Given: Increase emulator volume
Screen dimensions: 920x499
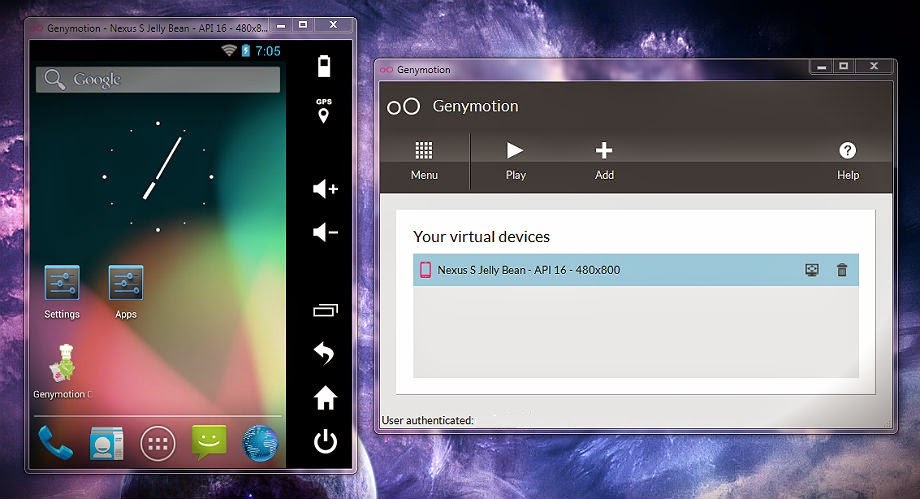Looking at the screenshot, I should click(325, 189).
